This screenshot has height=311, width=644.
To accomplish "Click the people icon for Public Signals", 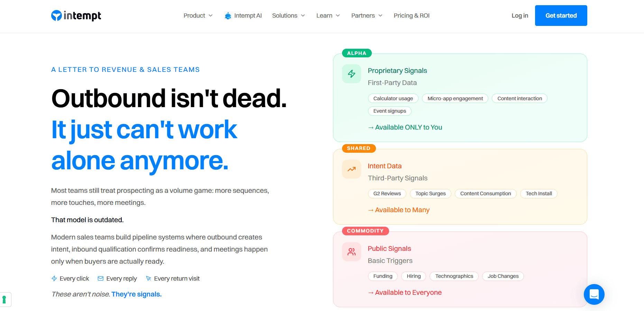I will tap(351, 252).
